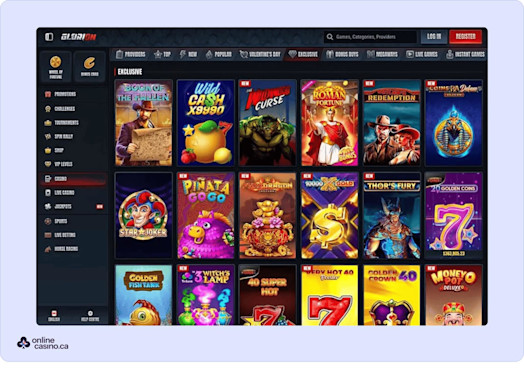This screenshot has height=372, width=524.
Task: Open the Jackpots sidebar item's NEW badge
Action: (x=100, y=207)
